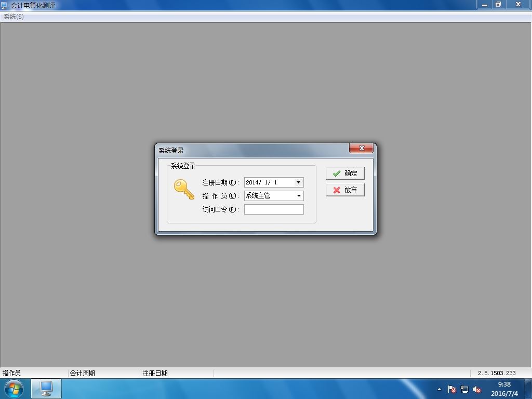Image resolution: width=532 pixels, height=399 pixels.
Task: Minimize the 会计电算化测评 window
Action: tap(485, 5)
